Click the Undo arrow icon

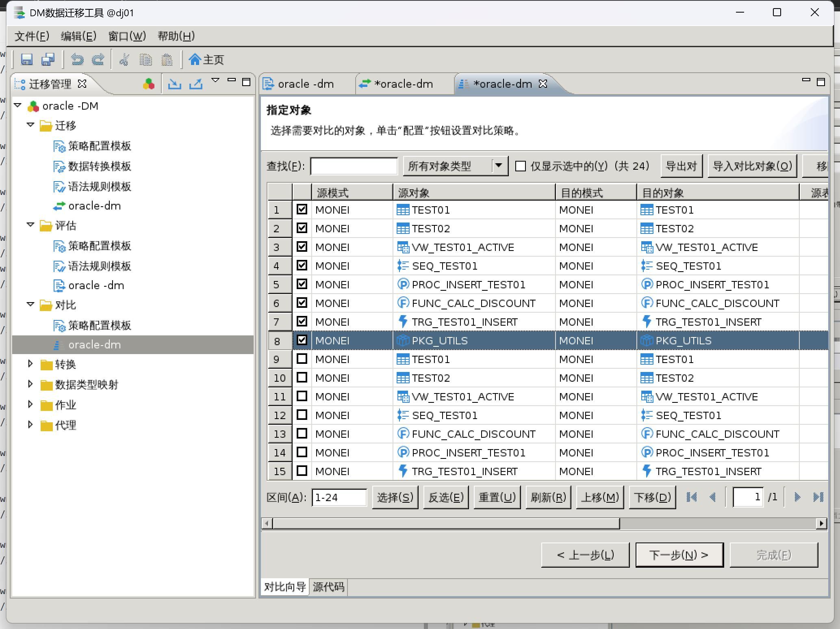[77, 60]
